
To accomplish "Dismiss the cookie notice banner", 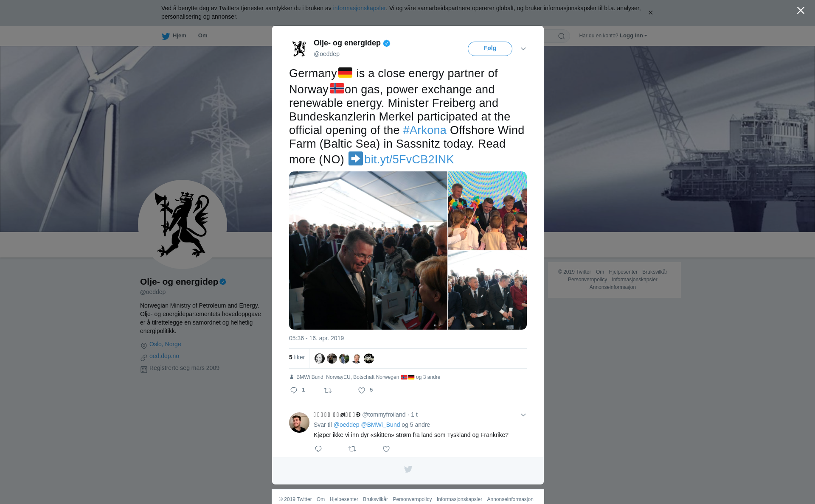I will 650,13.
